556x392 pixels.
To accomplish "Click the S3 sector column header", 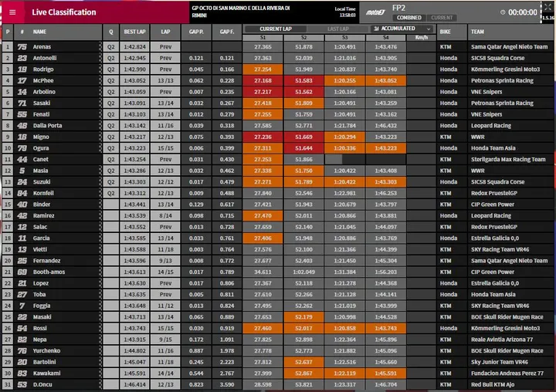I will 344,38.
